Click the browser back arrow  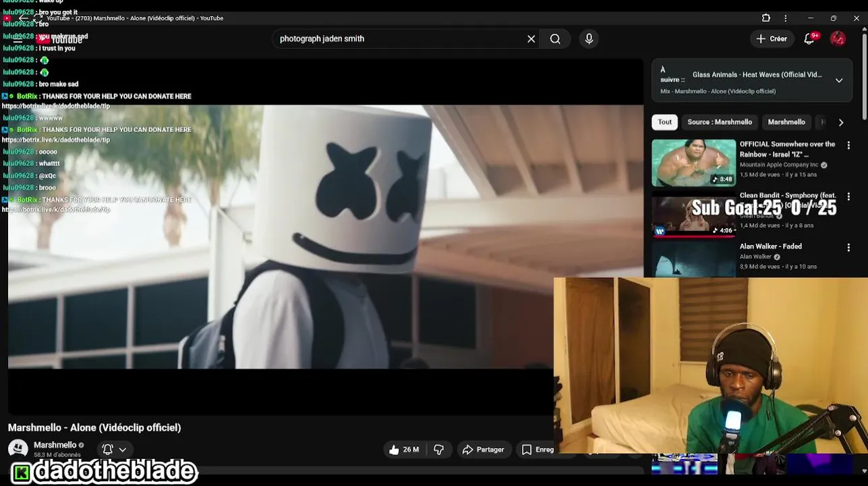(23, 18)
